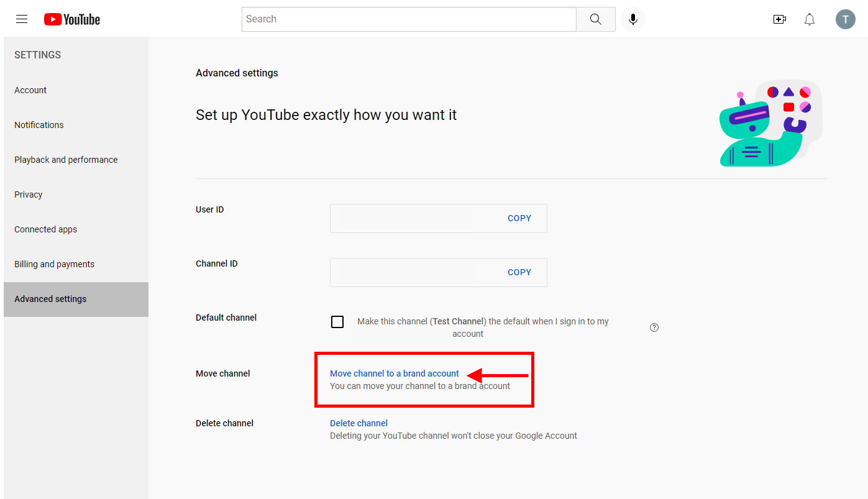This screenshot has height=499, width=868.
Task: Open Privacy settings section
Action: coord(76,195)
